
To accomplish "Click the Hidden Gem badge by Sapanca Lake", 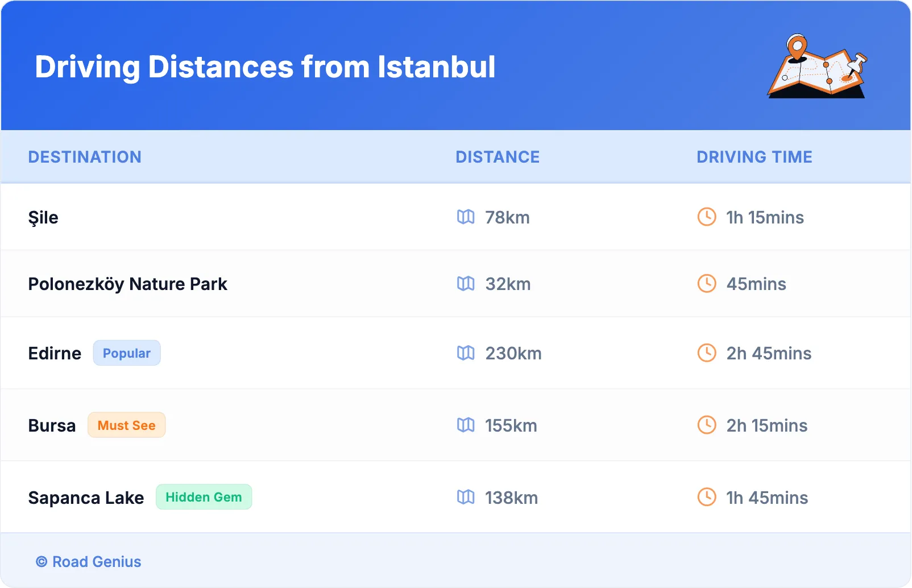I will coord(204,497).
